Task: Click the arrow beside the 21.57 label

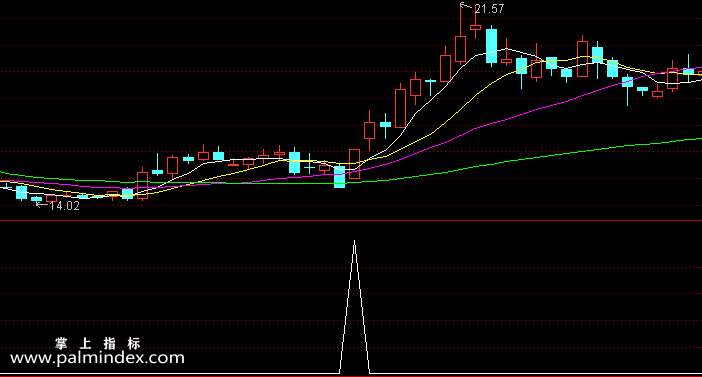Action: [466, 6]
